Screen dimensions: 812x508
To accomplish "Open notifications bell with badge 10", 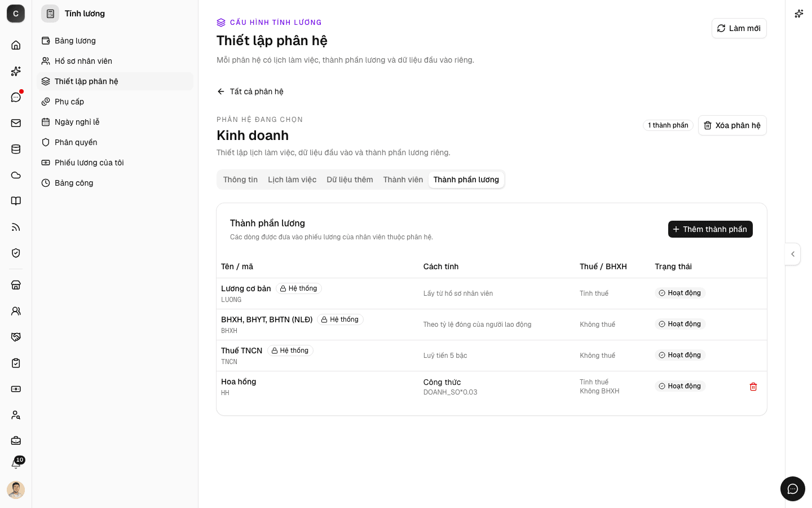I will click(16, 464).
